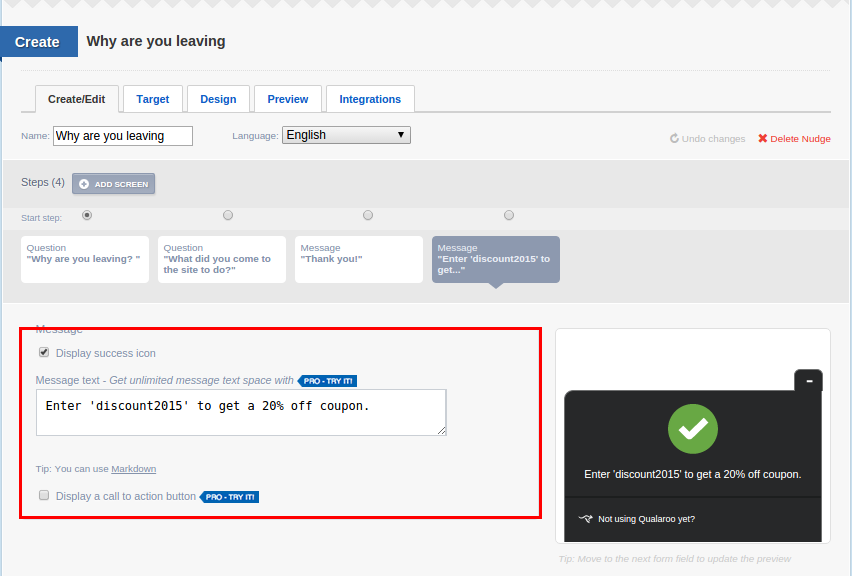Open the Language dropdown set to English

(346, 135)
